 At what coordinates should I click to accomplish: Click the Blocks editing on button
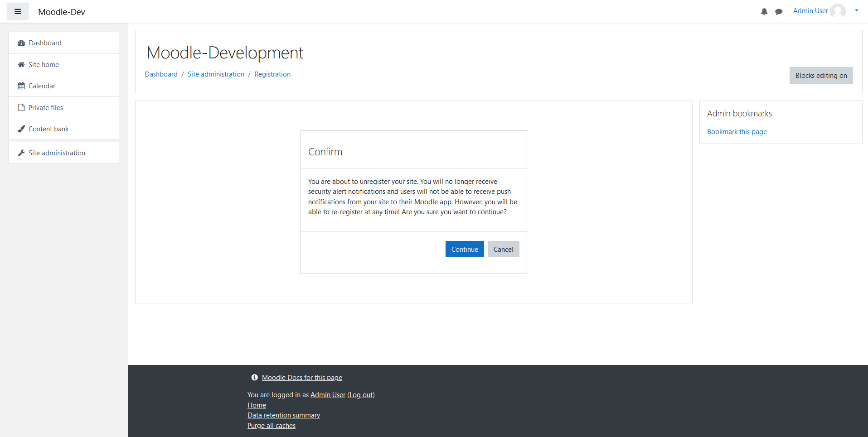(x=821, y=76)
